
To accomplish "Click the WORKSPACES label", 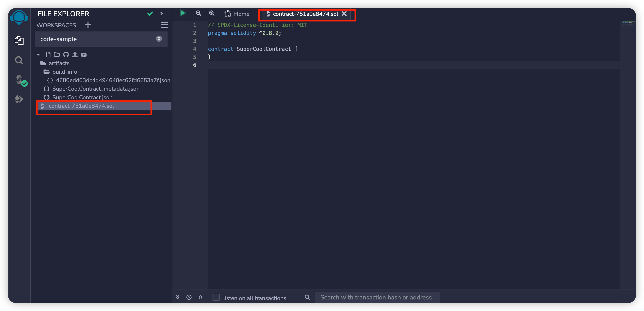I will tap(56, 25).
